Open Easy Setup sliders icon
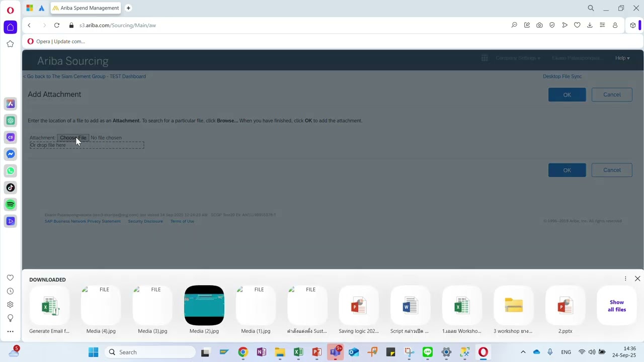The width and height of the screenshot is (644, 362). 602,25
